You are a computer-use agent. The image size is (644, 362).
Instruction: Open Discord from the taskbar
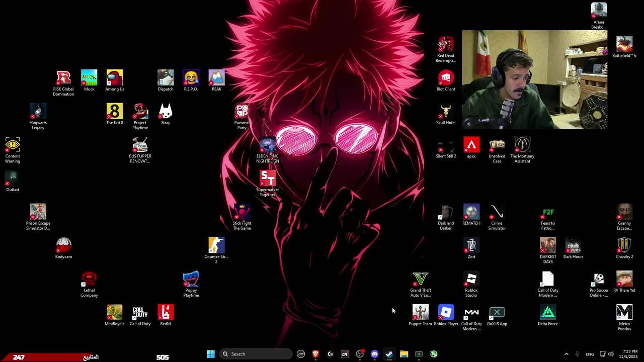[x=374, y=354]
